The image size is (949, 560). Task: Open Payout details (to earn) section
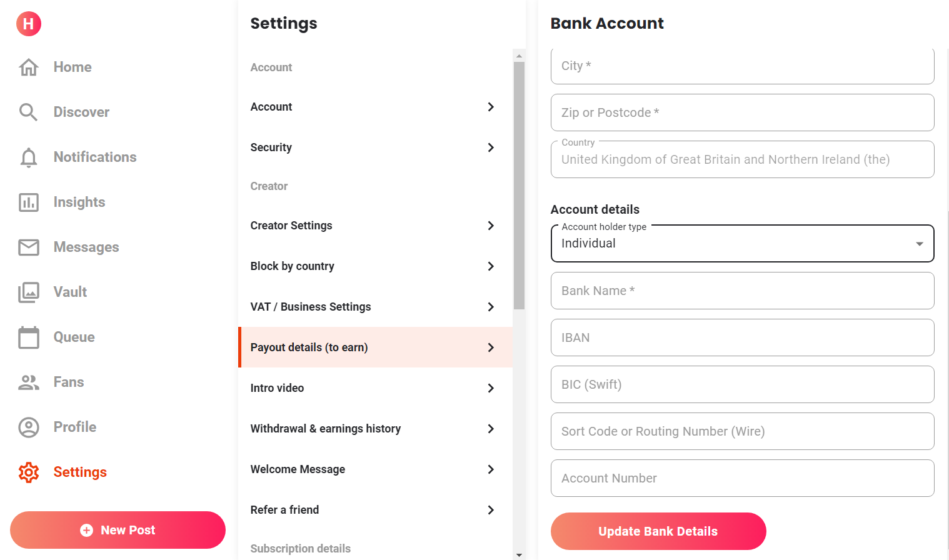pyautogui.click(x=375, y=347)
